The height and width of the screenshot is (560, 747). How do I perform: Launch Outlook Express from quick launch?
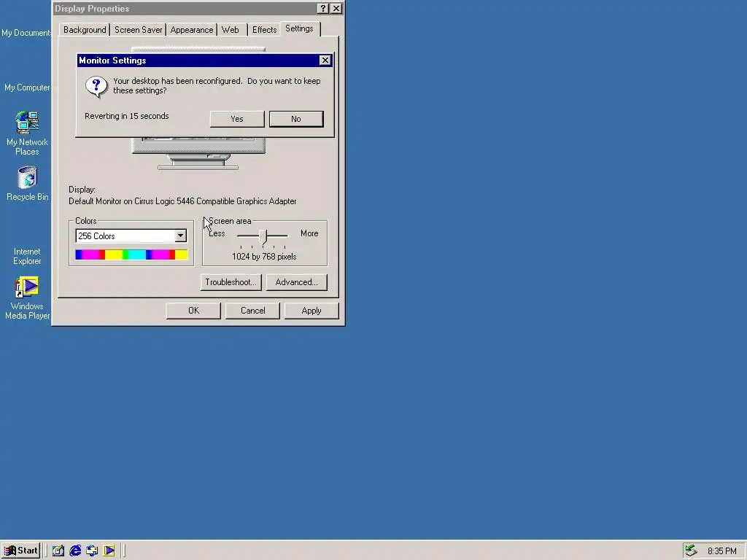click(92, 551)
